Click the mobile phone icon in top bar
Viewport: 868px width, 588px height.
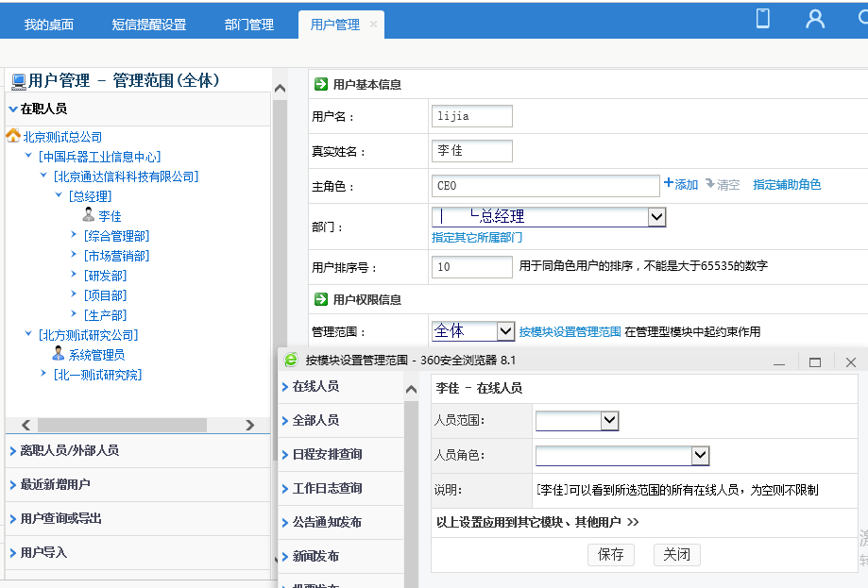(x=763, y=18)
